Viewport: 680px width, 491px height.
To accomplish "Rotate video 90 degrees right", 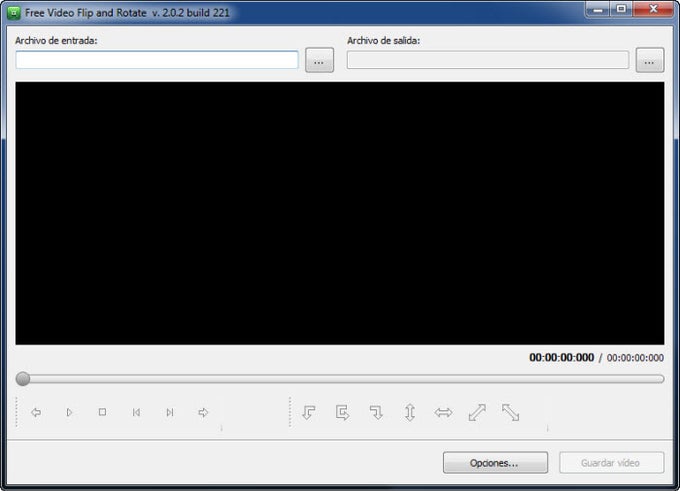I will tap(376, 412).
